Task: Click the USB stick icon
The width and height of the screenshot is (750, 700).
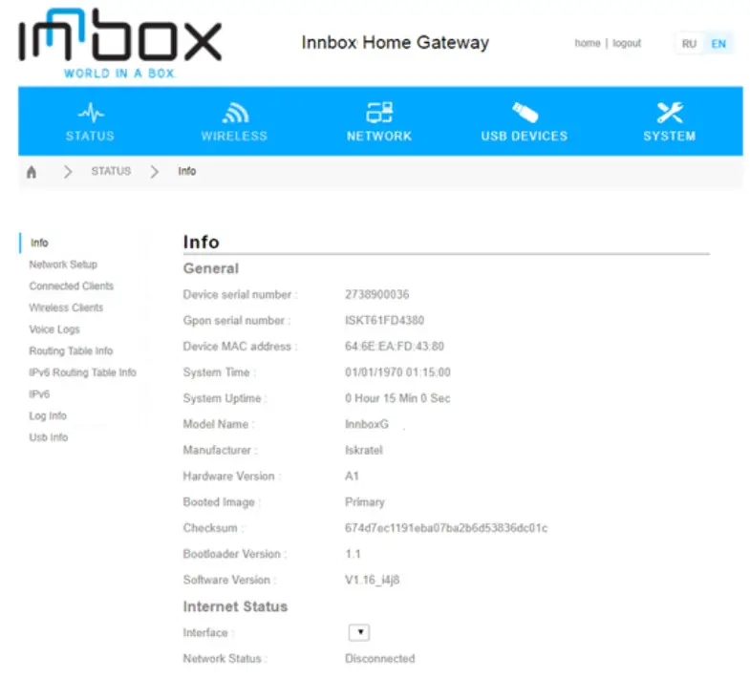Action: (x=525, y=113)
